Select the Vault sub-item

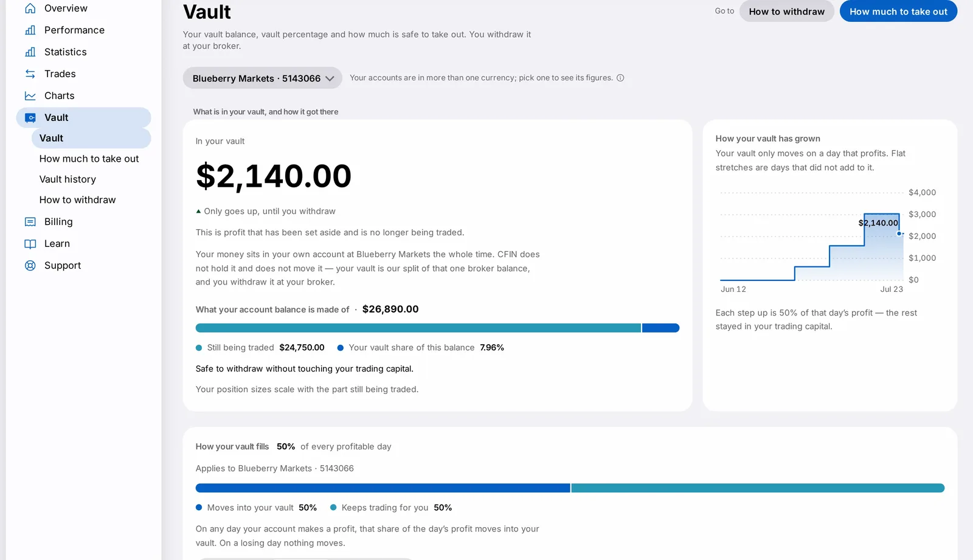coord(91,138)
